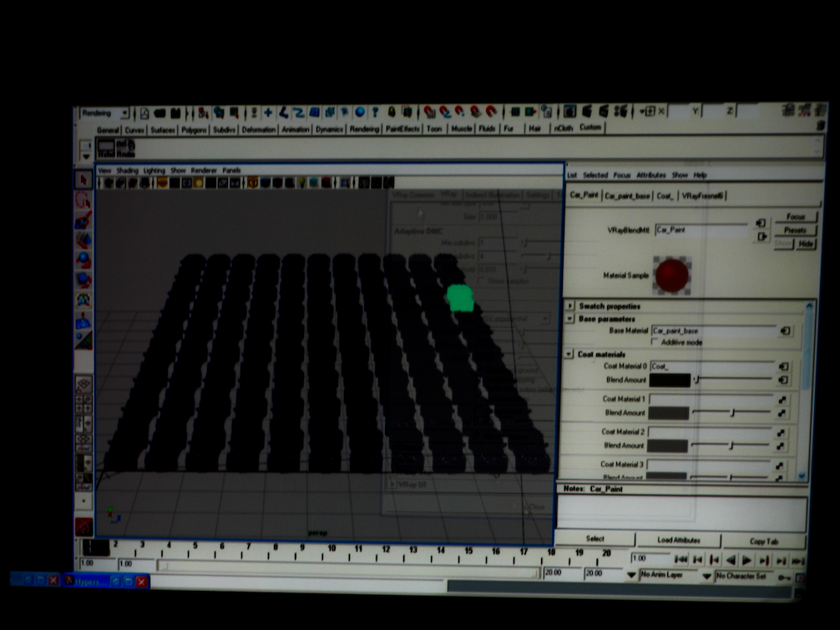Click the Focus button
Screen dimensions: 840x630
796,217
